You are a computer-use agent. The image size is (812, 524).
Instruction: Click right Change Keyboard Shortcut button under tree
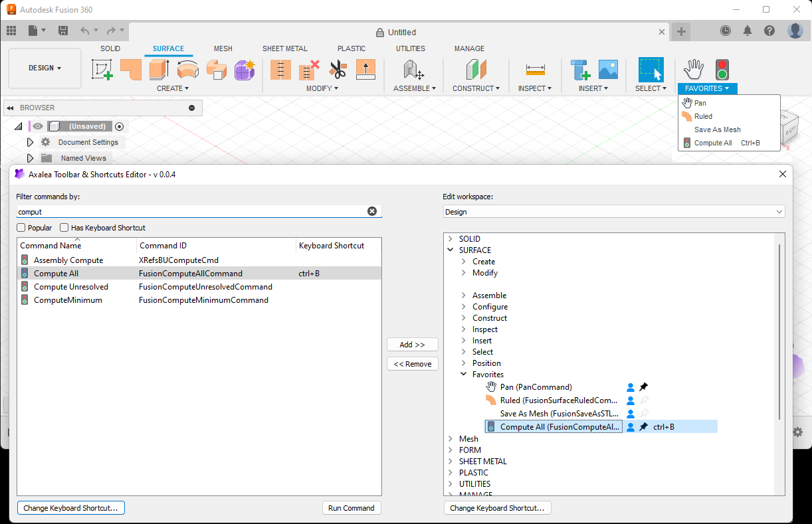[498, 508]
